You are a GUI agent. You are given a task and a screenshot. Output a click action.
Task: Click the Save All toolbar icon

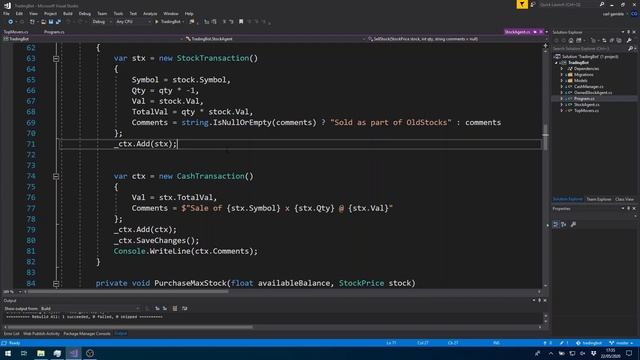click(58, 22)
